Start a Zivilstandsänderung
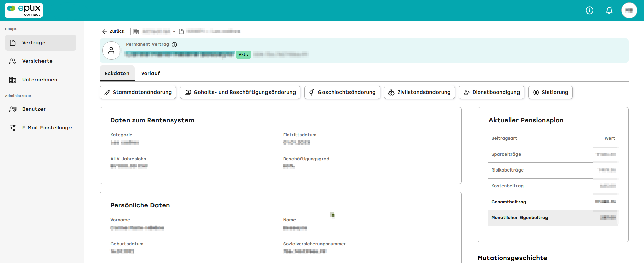The height and width of the screenshot is (263, 644). (419, 93)
